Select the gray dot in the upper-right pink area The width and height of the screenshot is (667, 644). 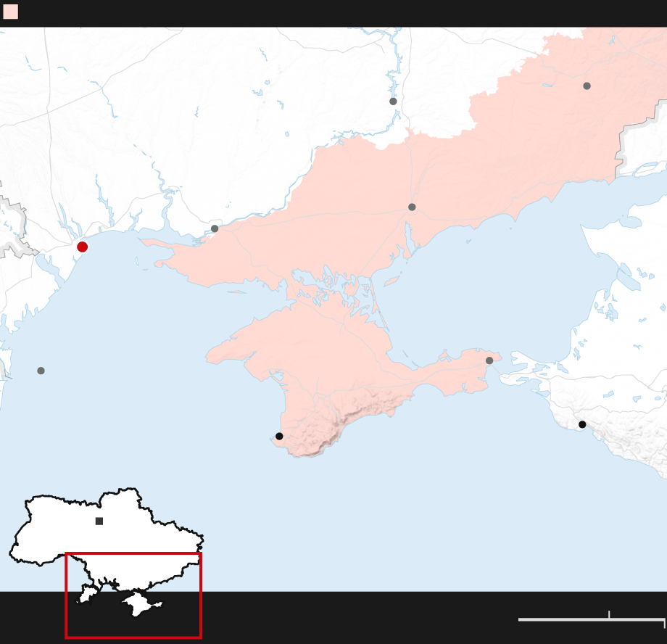pos(587,86)
